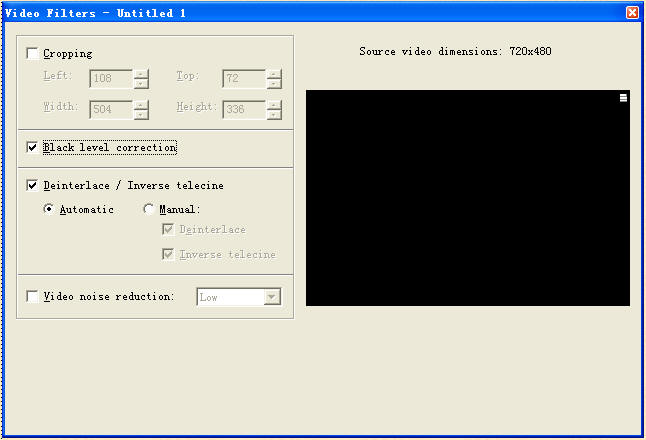Screen dimensions: 646x440
Task: Select the Manual radio button
Action: click(x=148, y=209)
